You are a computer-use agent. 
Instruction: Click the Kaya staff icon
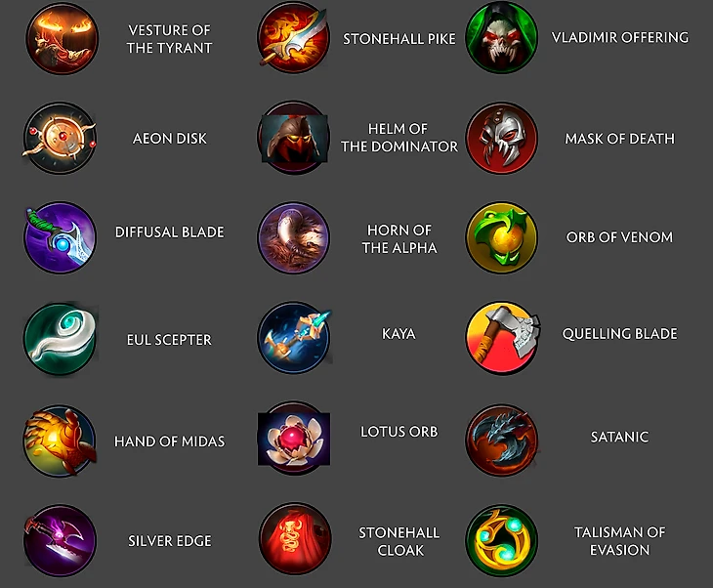[295, 338]
